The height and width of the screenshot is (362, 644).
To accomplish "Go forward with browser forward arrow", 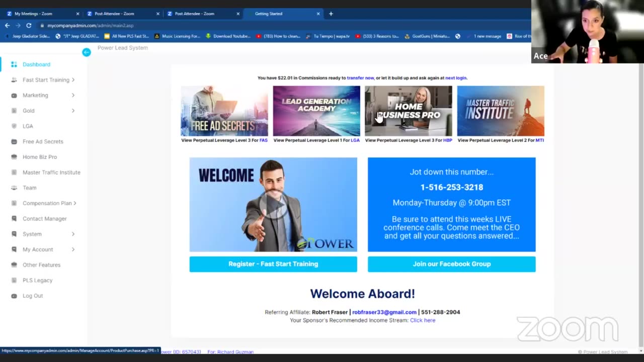I will pos(18,25).
